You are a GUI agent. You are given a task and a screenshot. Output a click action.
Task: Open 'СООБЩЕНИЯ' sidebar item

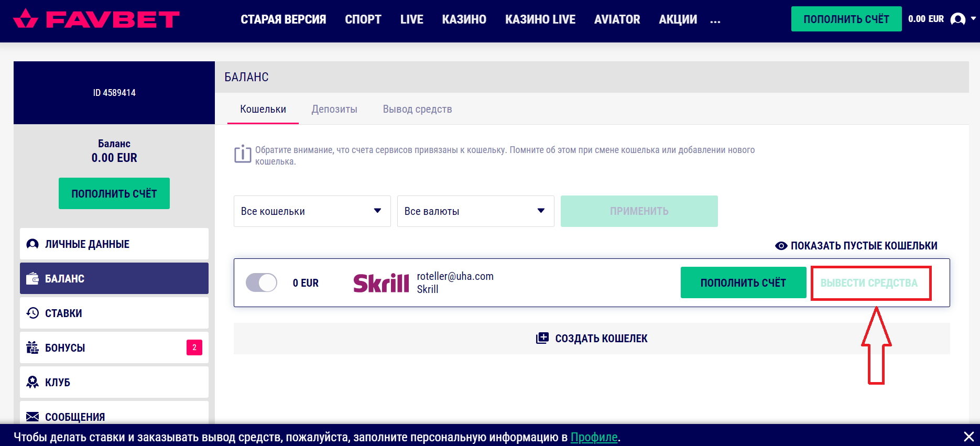pos(114,413)
